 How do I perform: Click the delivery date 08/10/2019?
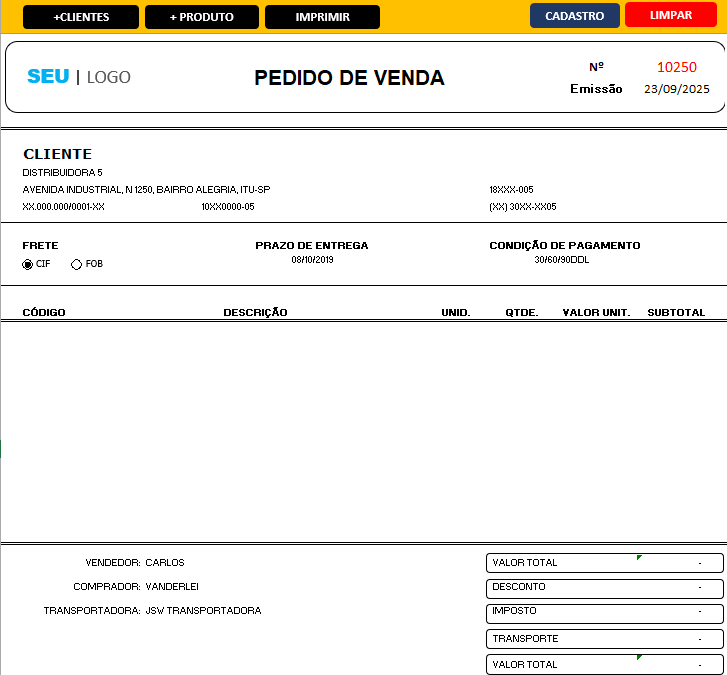(x=312, y=259)
